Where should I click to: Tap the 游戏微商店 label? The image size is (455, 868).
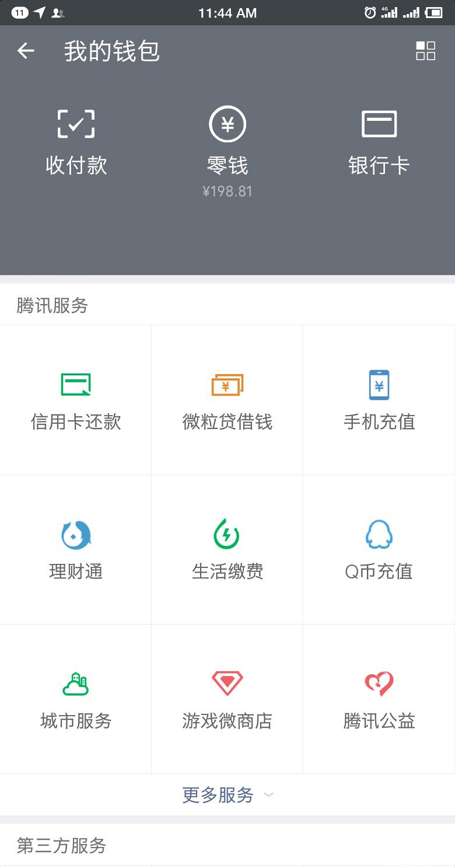pyautogui.click(x=228, y=721)
